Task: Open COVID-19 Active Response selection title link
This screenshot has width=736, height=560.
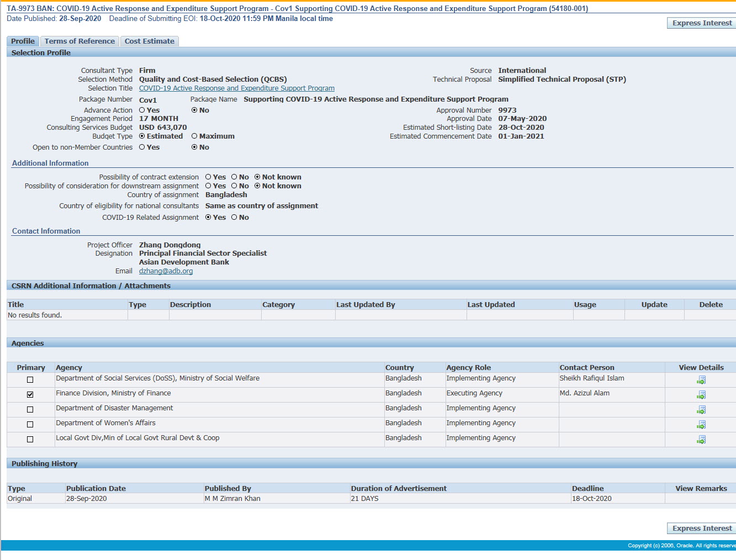Action: click(237, 88)
